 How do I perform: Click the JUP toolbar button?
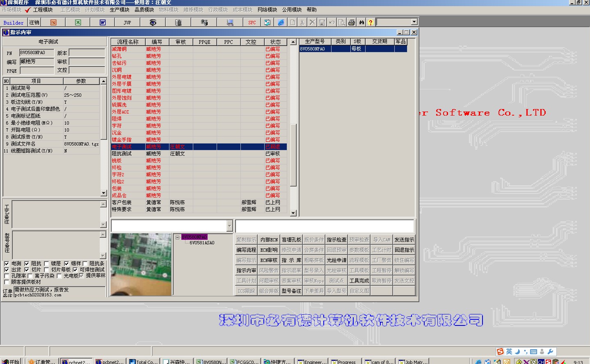[127, 23]
